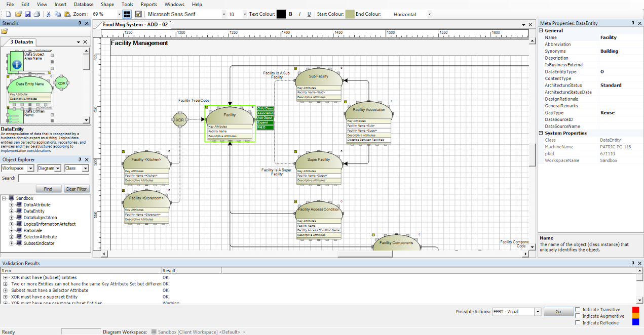The height and width of the screenshot is (335, 644).
Task: Open the font size dropdown
Action: tap(245, 14)
